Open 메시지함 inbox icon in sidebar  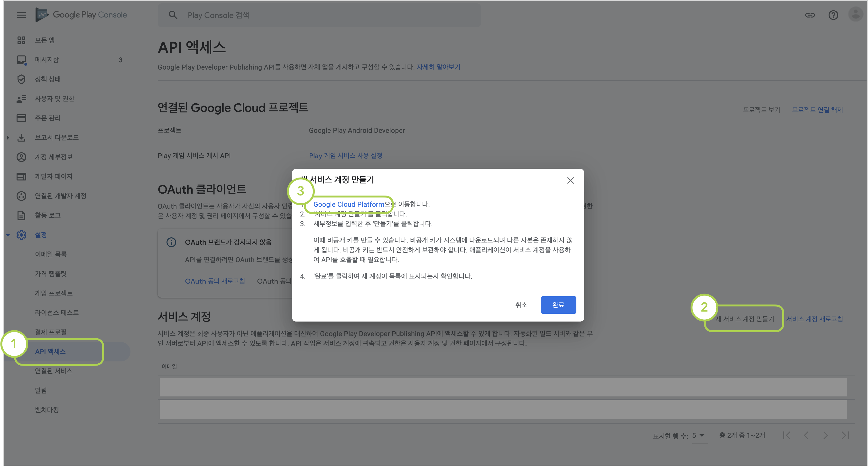(22, 60)
